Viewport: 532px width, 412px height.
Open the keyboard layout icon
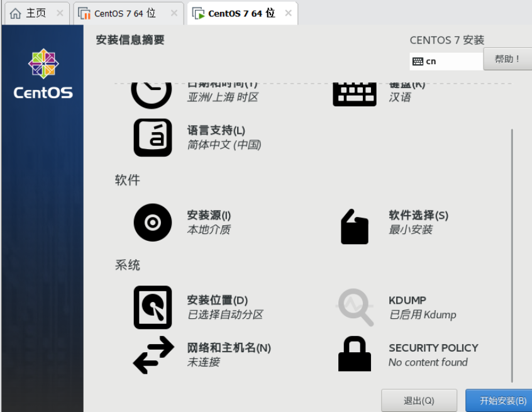(x=355, y=95)
